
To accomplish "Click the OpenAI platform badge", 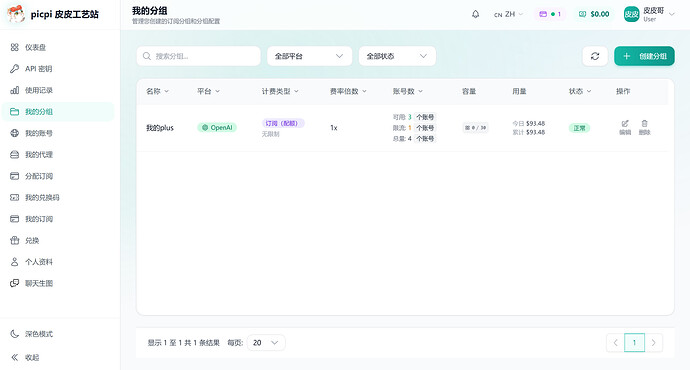I will 217,128.
